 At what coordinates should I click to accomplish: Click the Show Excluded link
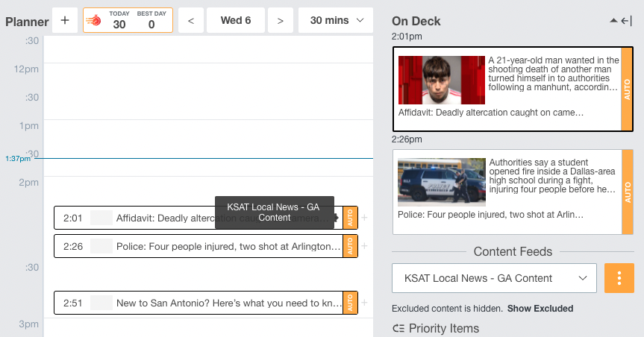(x=540, y=309)
